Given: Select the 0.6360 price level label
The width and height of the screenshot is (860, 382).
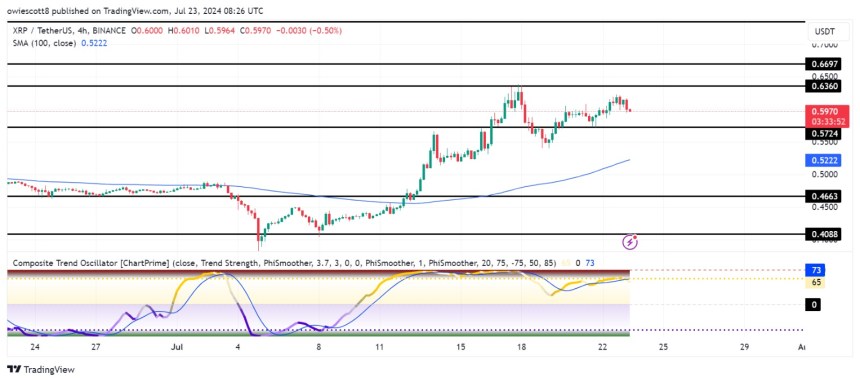Looking at the screenshot, I should click(824, 86).
